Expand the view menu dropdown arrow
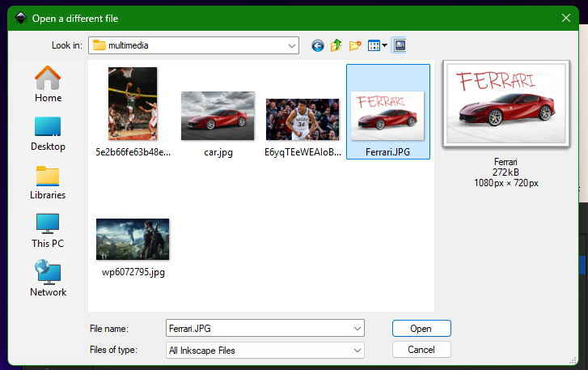 click(384, 46)
